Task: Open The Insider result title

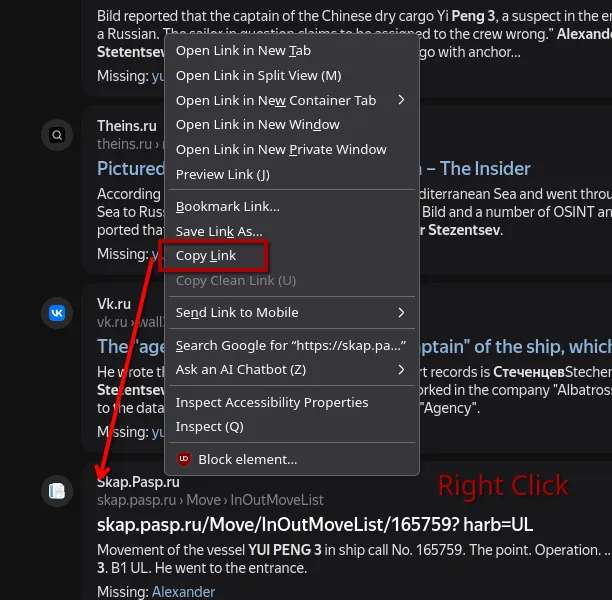Action: (475, 169)
